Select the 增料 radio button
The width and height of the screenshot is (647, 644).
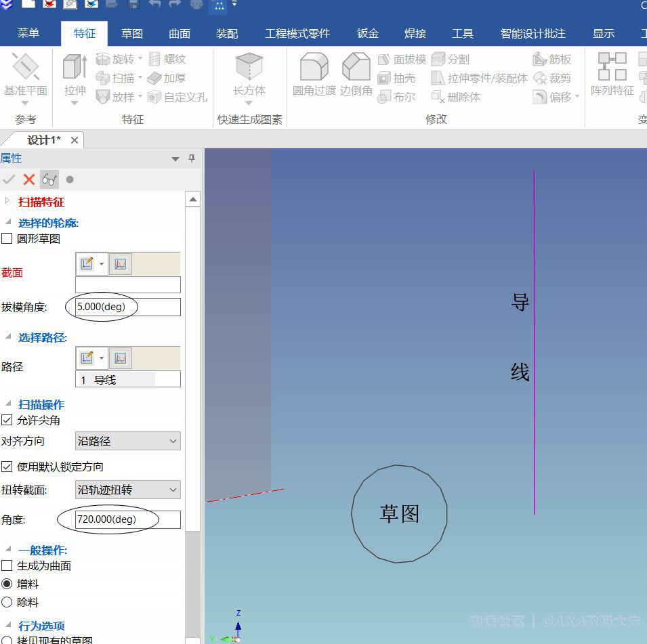click(7, 584)
